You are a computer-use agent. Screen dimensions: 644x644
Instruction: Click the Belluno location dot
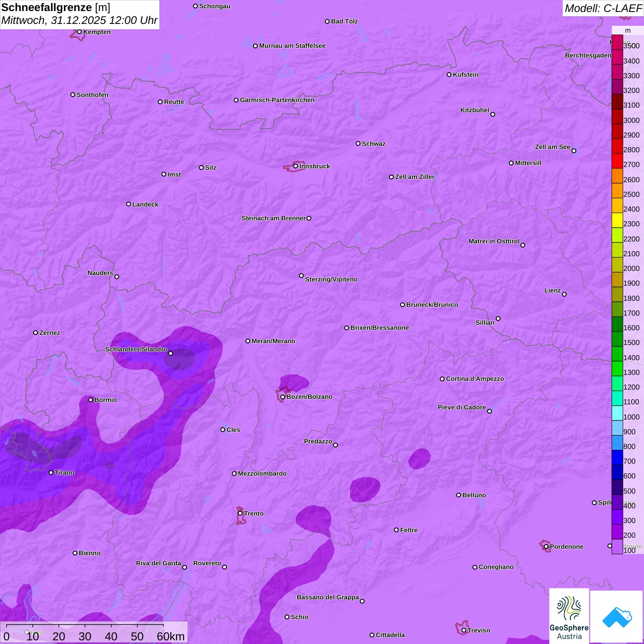459,495
